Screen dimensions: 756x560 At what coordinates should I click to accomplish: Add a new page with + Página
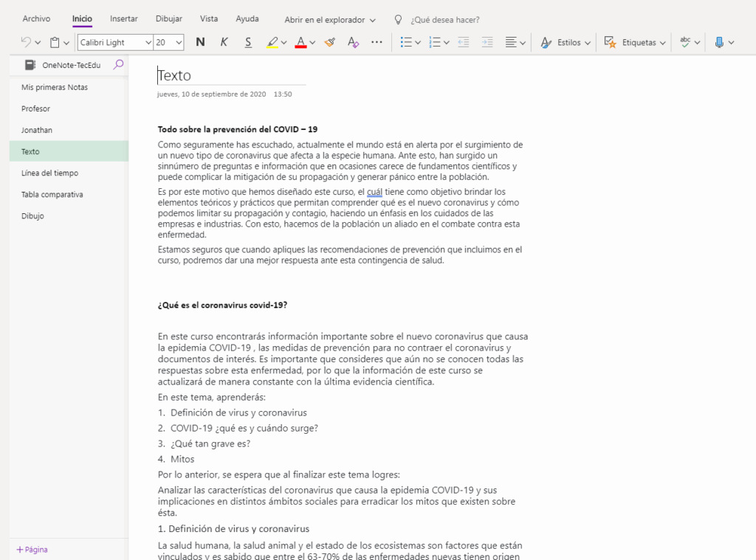(x=32, y=550)
